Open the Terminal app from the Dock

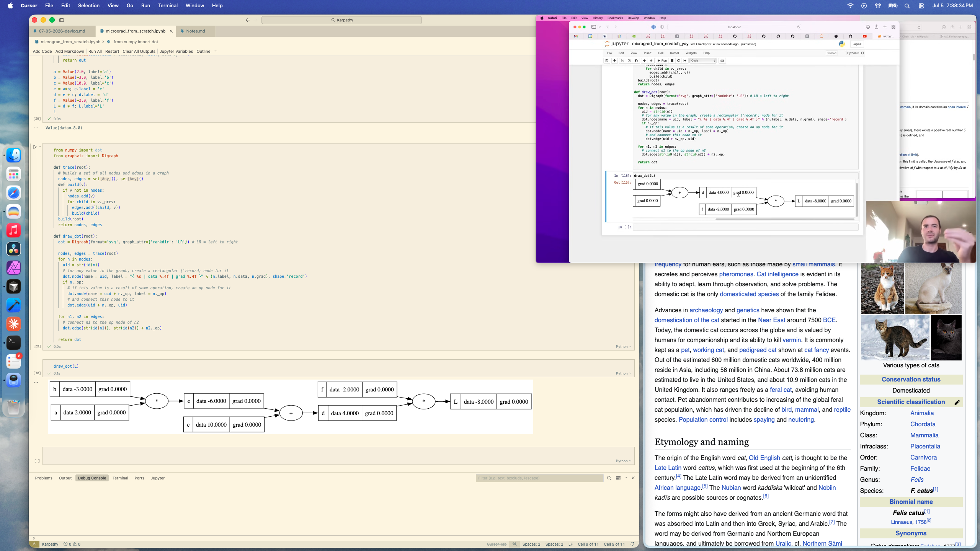coord(14,343)
